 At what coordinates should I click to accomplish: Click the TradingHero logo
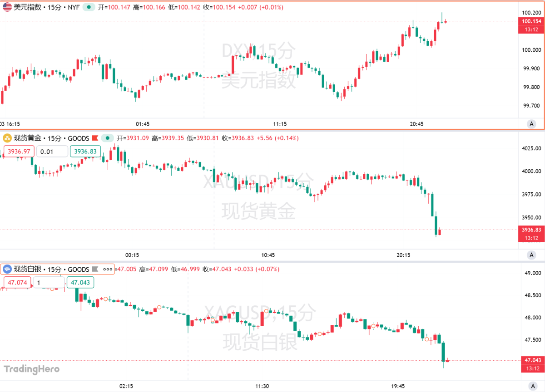32,369
